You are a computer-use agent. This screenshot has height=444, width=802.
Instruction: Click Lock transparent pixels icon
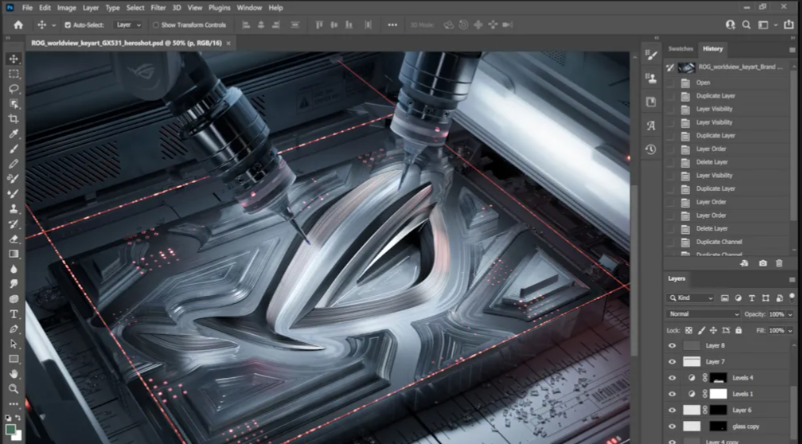click(x=689, y=330)
